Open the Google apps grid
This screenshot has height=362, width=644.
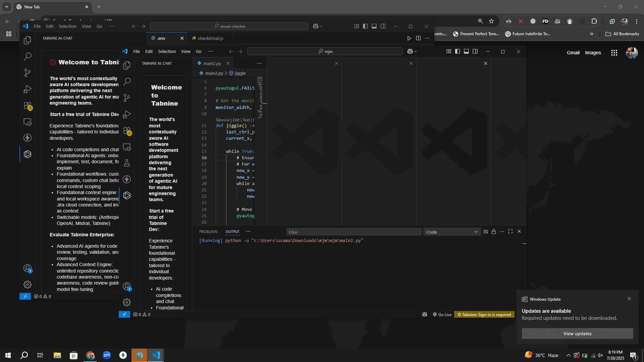point(614,53)
